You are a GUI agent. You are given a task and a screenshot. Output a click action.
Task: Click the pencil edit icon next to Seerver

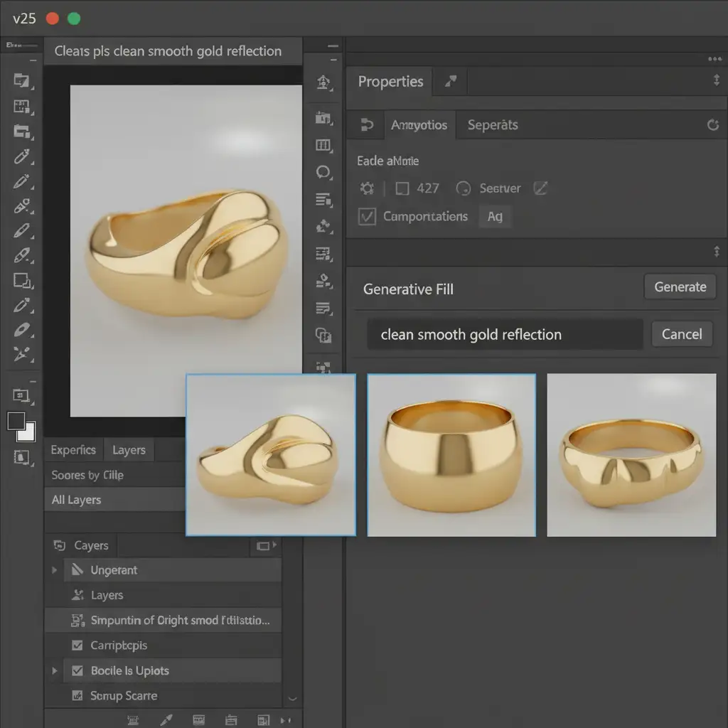point(540,188)
